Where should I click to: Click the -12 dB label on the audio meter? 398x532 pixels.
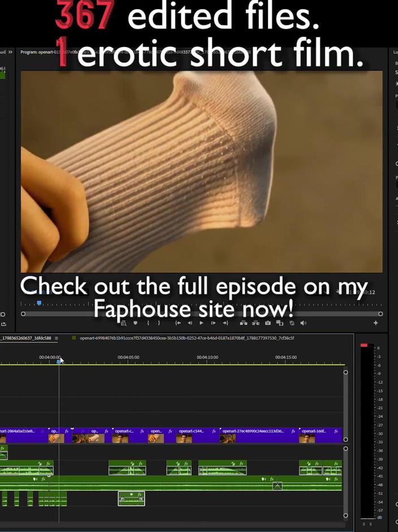point(380,382)
